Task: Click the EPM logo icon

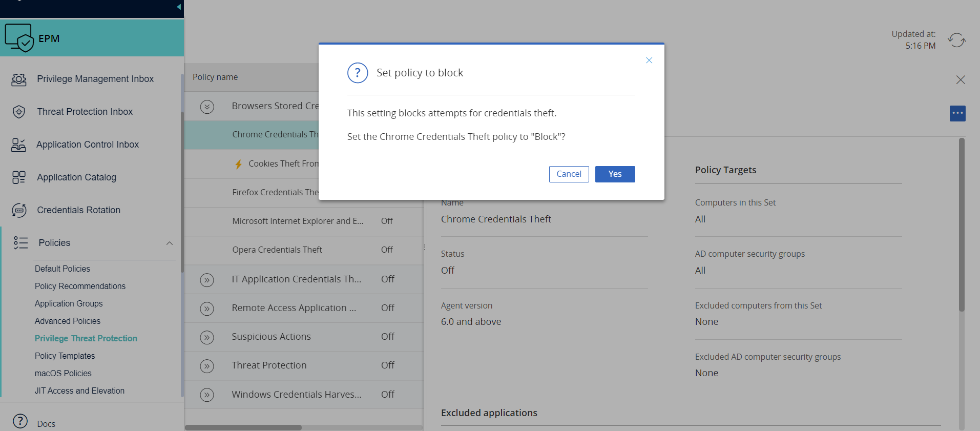Action: (x=19, y=38)
